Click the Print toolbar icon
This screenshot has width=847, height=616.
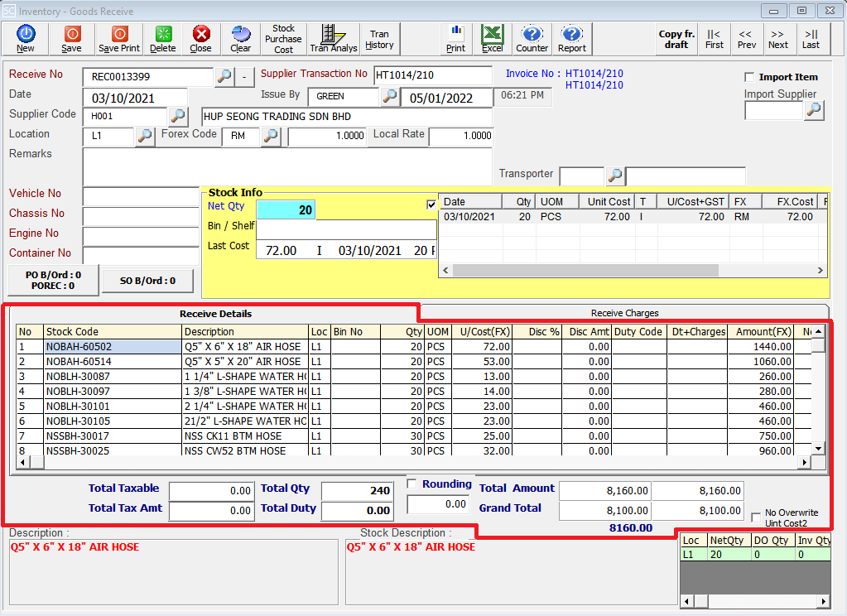tap(455, 39)
